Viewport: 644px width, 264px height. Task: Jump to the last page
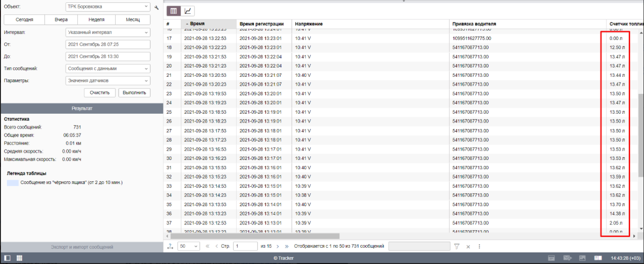click(287, 246)
